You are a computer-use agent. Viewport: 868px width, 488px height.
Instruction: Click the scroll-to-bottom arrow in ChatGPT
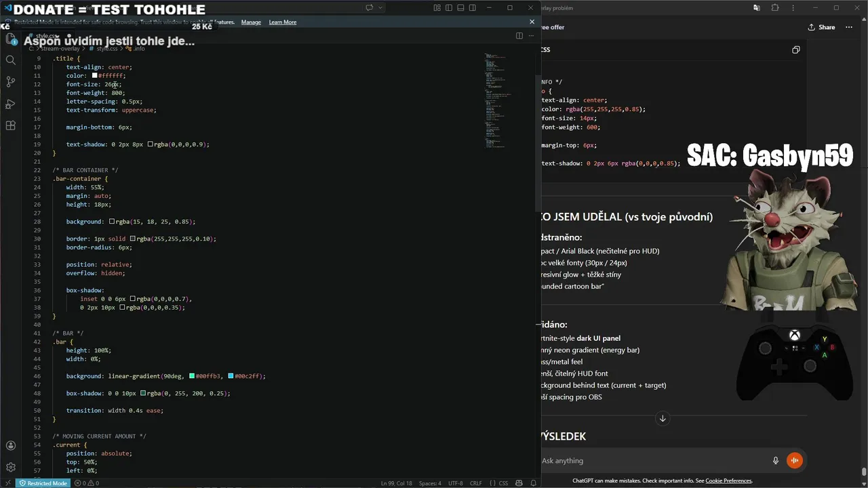663,418
